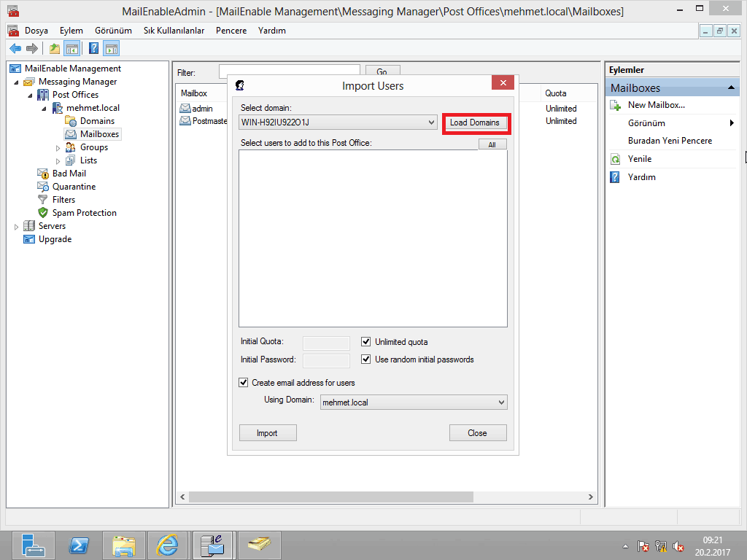Select Post Offices tree node
The height and width of the screenshot is (560, 747).
[75, 95]
